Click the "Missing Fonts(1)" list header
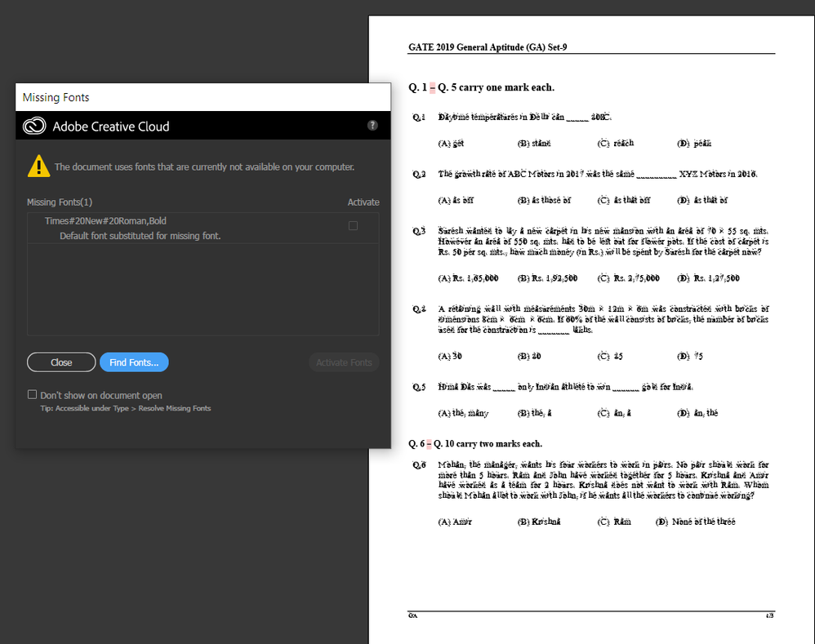Image resolution: width=815 pixels, height=644 pixels. point(60,202)
